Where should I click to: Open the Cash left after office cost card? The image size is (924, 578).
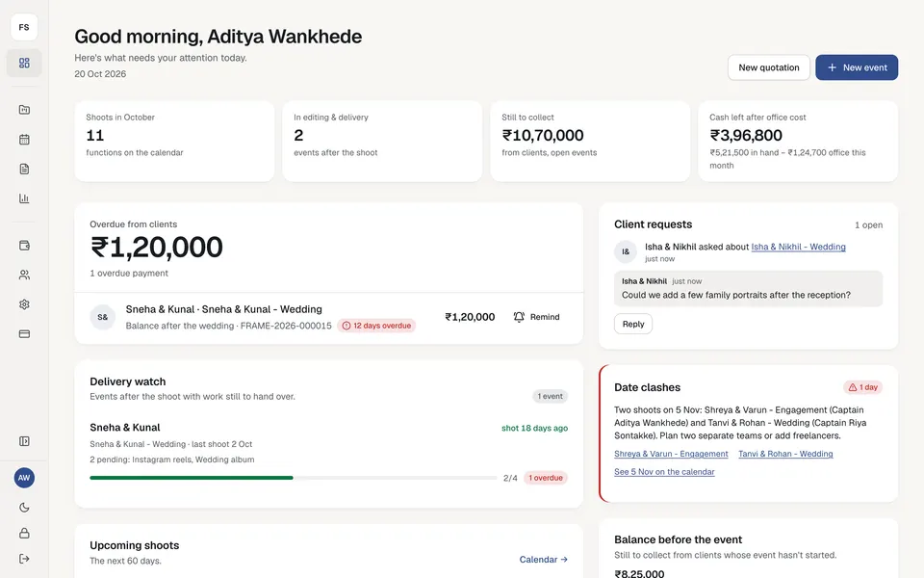798,141
